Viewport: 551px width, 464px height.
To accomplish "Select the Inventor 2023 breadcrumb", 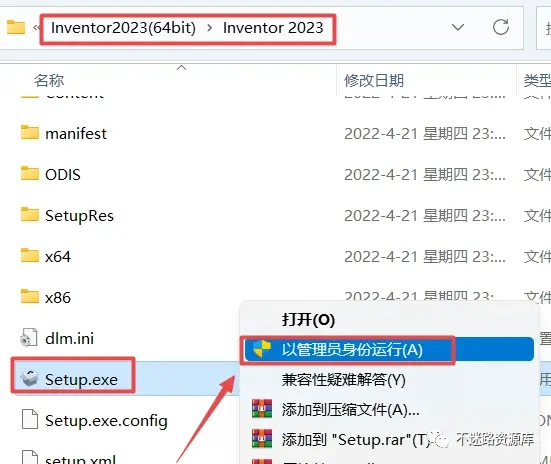I will point(273,28).
